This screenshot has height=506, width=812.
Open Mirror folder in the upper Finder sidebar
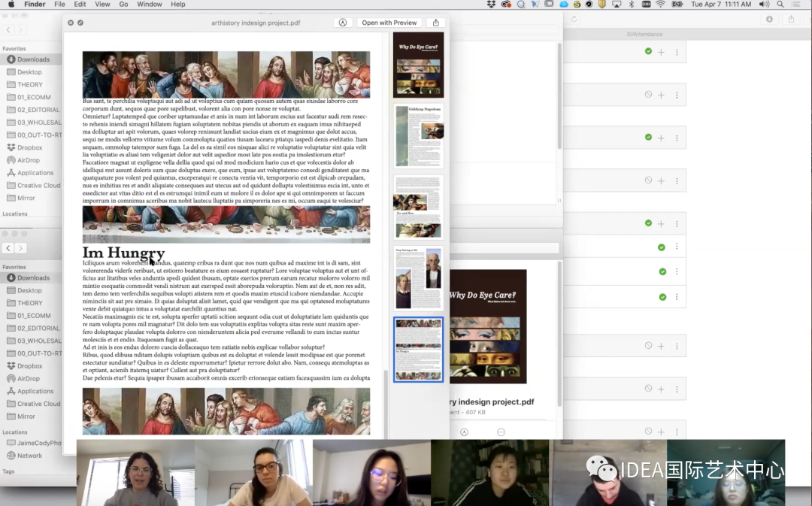coord(31,198)
